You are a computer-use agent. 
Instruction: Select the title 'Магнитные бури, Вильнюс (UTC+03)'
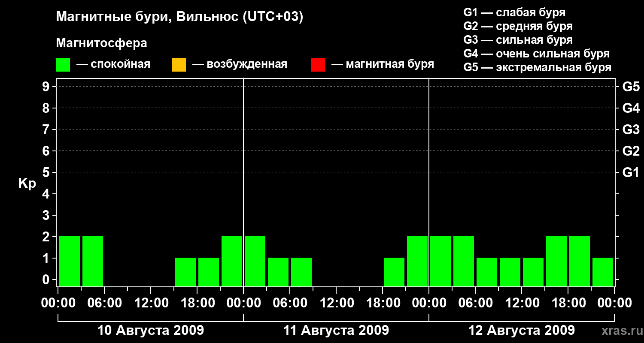point(179,17)
